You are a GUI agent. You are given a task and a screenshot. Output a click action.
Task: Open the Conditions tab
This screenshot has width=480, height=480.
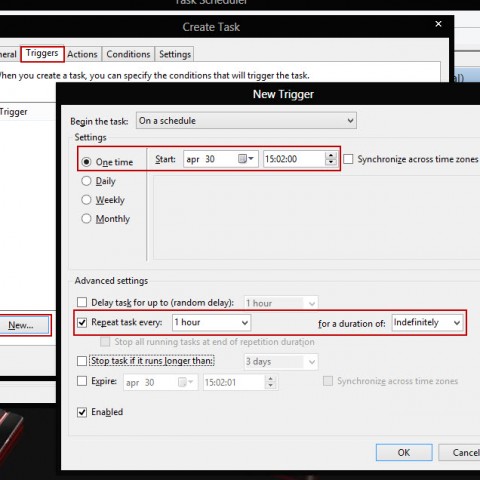(x=128, y=54)
